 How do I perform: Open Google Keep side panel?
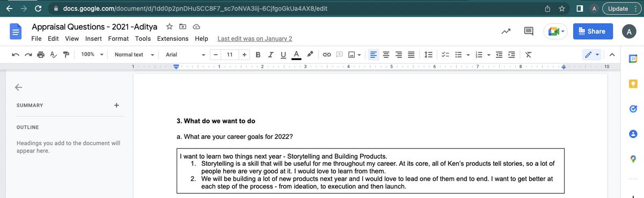[x=633, y=84]
